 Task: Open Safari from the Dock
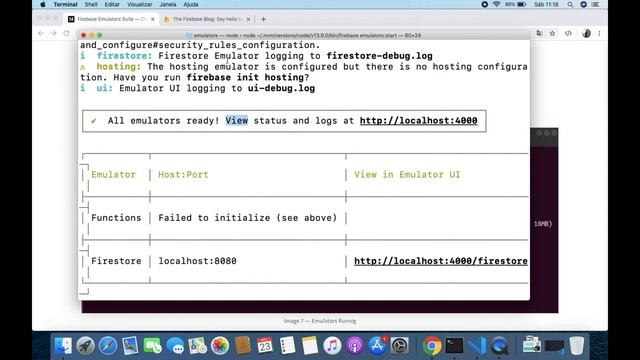click(108, 346)
